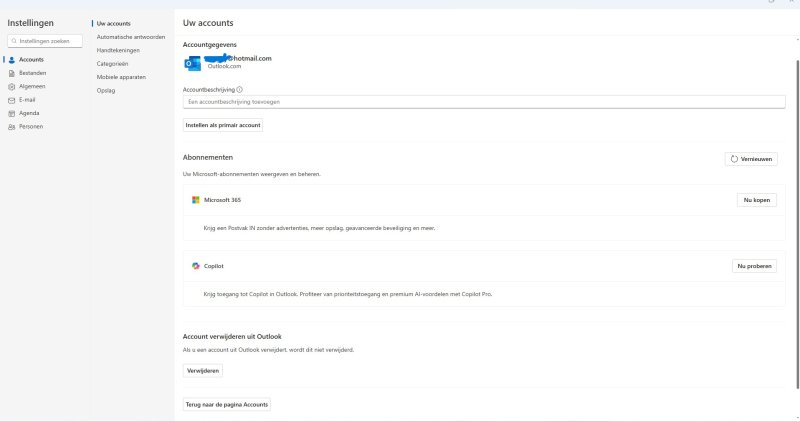Select the Uw accounts submenu item
The height and width of the screenshot is (422, 800).
[x=114, y=23]
